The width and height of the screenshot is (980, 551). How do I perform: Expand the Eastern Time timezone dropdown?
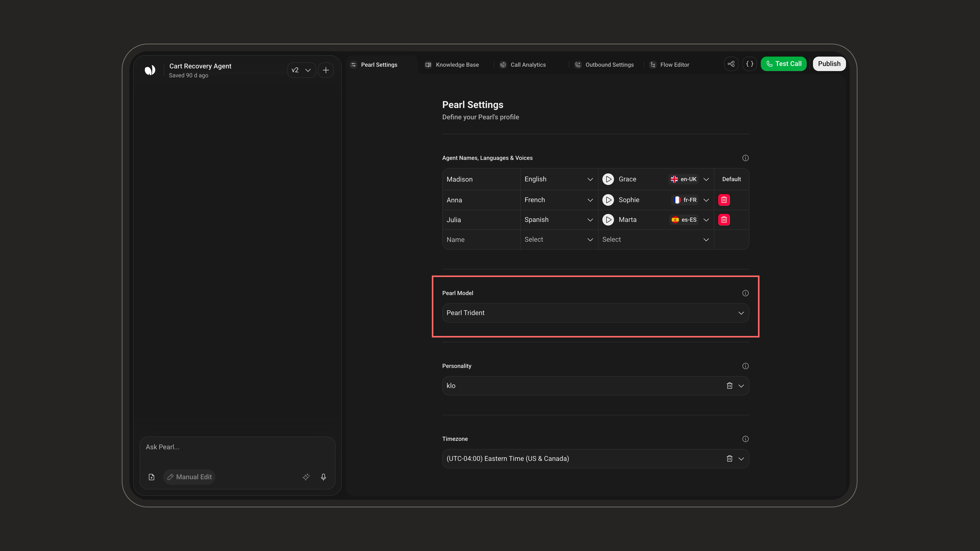click(x=741, y=459)
